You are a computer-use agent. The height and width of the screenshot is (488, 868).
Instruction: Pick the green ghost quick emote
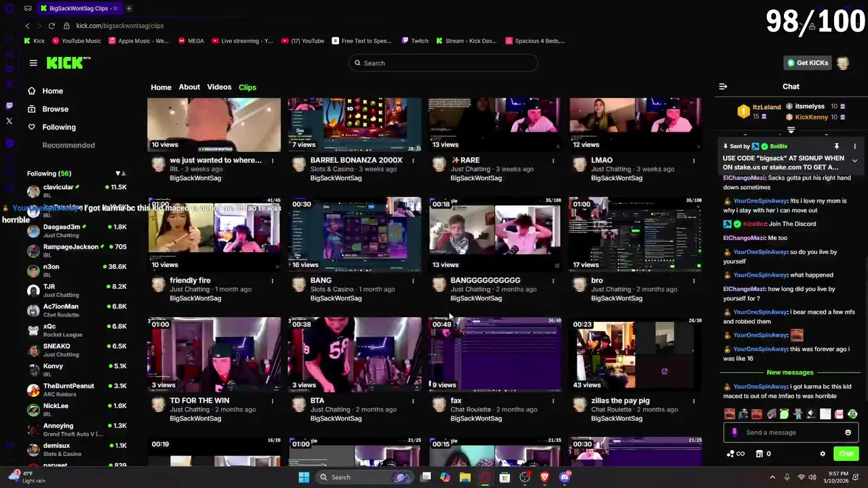click(x=784, y=414)
